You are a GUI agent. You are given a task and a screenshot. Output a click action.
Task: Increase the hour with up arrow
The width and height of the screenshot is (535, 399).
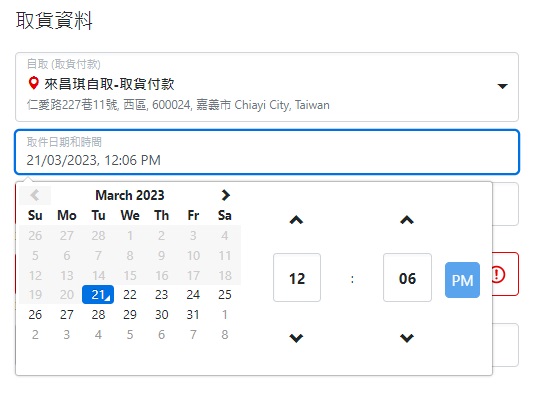[x=297, y=220]
